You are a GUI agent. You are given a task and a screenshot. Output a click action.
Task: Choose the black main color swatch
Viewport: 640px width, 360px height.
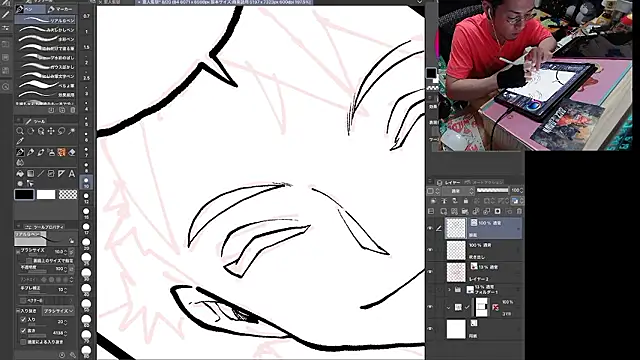point(24,195)
